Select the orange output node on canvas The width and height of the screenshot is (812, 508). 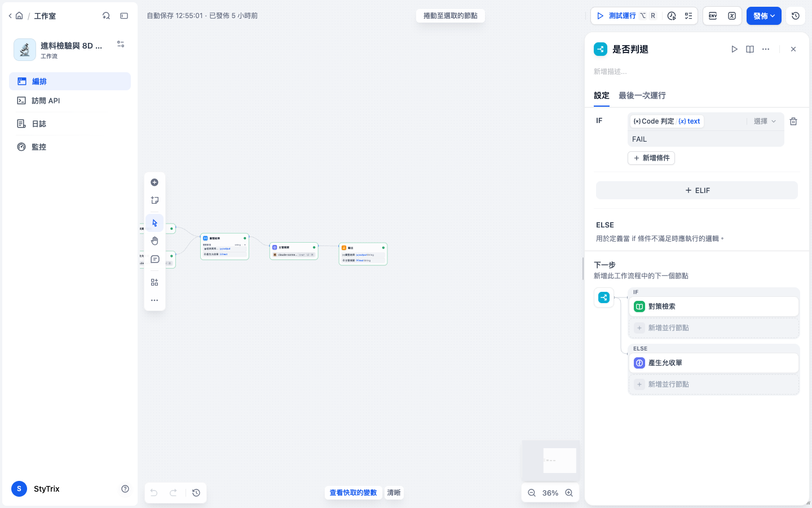[363, 254]
